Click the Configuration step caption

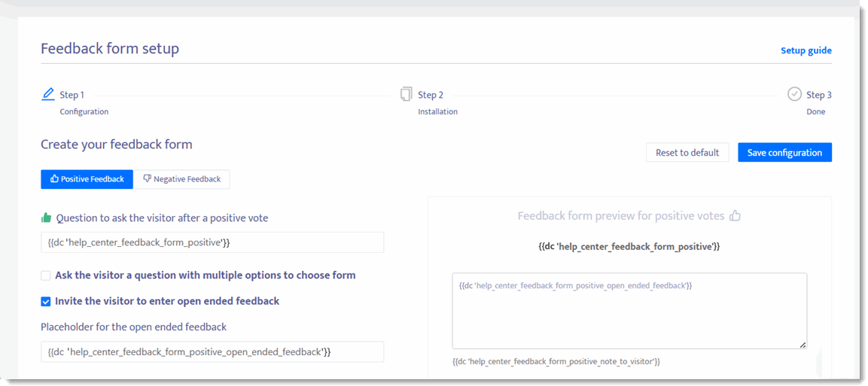tap(84, 111)
